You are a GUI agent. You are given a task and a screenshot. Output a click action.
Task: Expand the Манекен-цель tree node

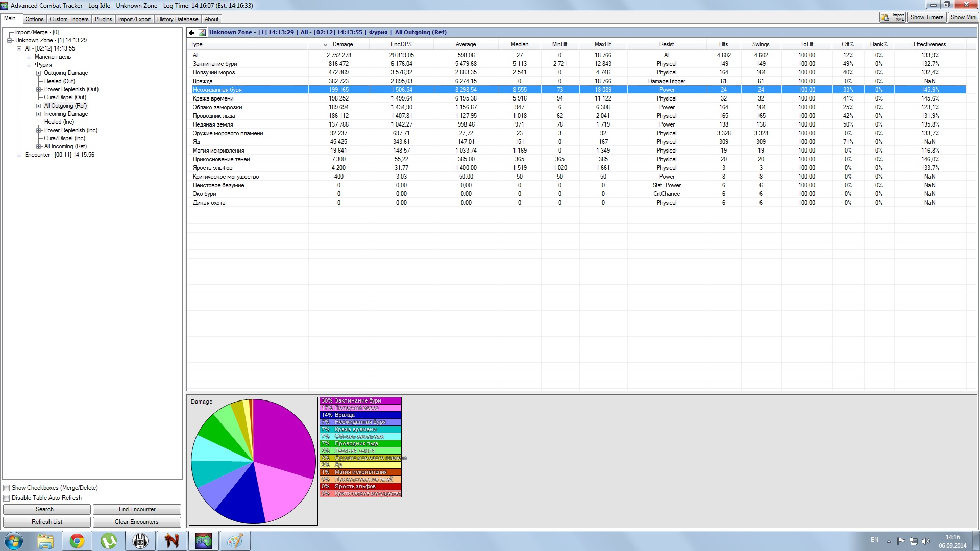point(29,57)
